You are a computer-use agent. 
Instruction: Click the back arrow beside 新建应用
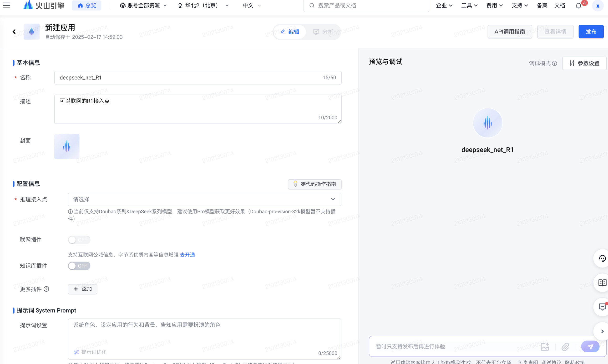coord(14,32)
